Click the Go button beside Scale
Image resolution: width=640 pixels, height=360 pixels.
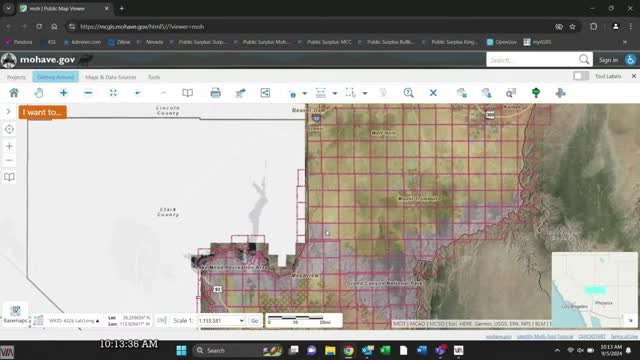(255, 321)
